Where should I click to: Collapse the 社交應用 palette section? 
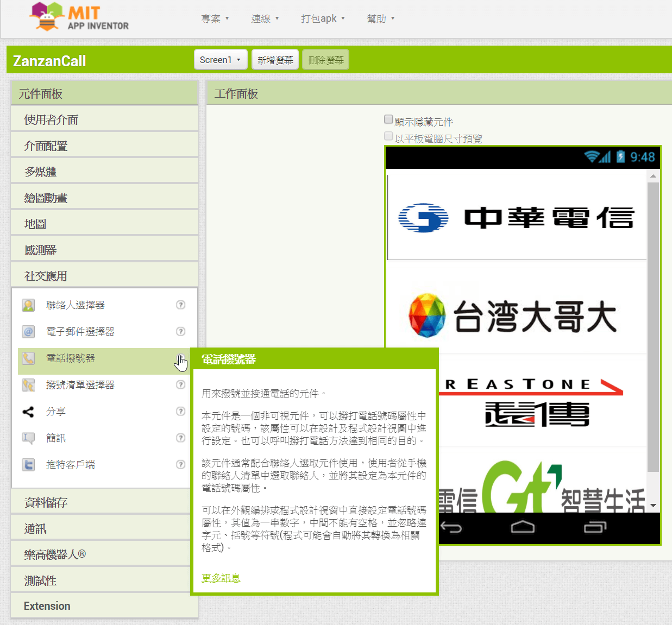(x=104, y=276)
